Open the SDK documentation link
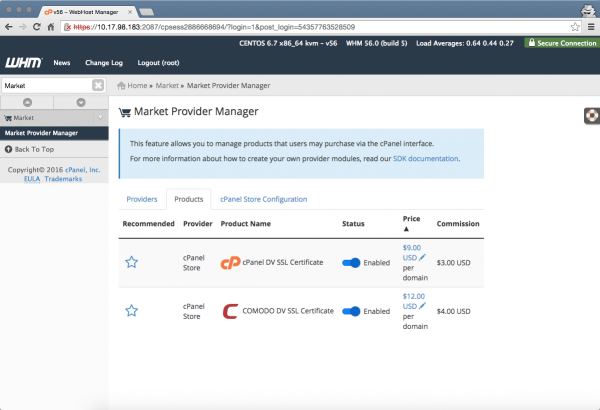Image resolution: width=600 pixels, height=410 pixels. tap(426, 158)
